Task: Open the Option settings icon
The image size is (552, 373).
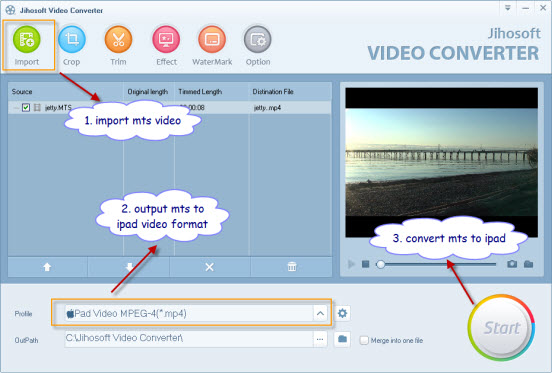Action: (x=258, y=39)
